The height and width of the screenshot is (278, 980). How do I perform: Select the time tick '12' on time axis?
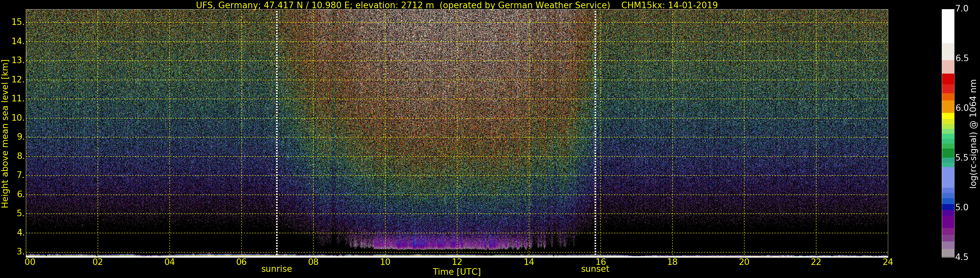pos(457,262)
